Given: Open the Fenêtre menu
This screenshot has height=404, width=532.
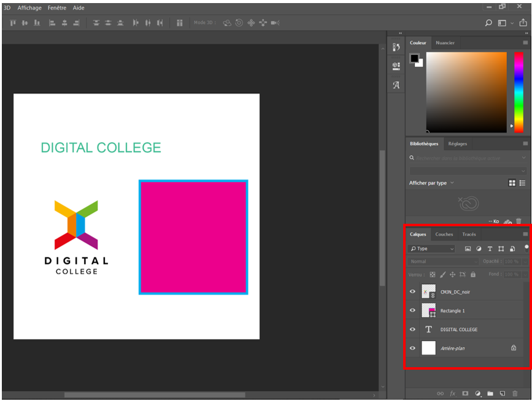Looking at the screenshot, I should [57, 8].
